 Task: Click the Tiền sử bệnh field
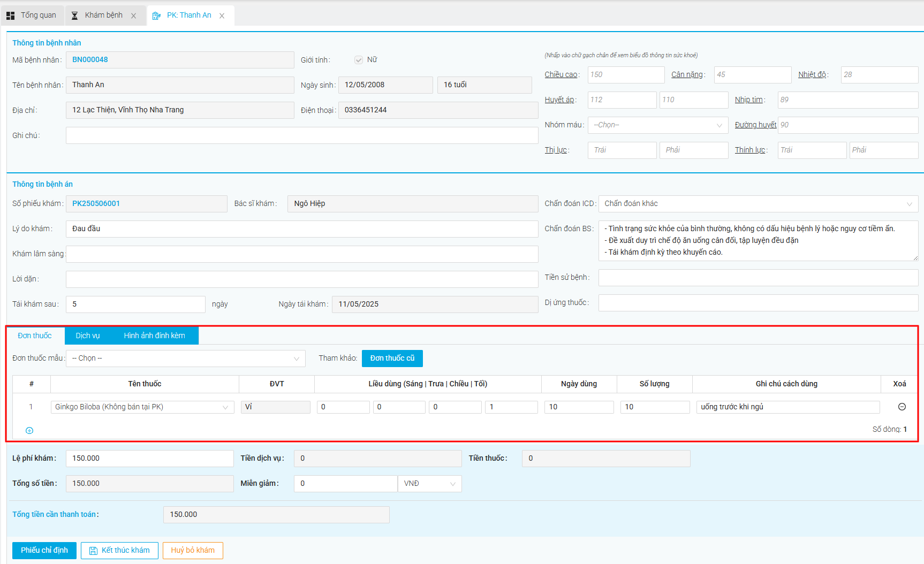pyautogui.click(x=758, y=277)
